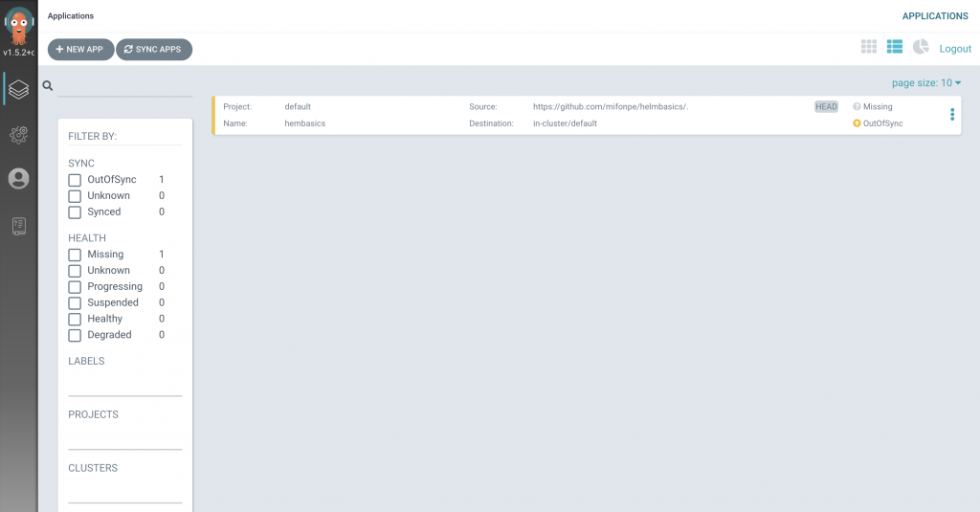Click the APPLICATIONS header link
This screenshot has height=512, width=980.
pos(935,16)
